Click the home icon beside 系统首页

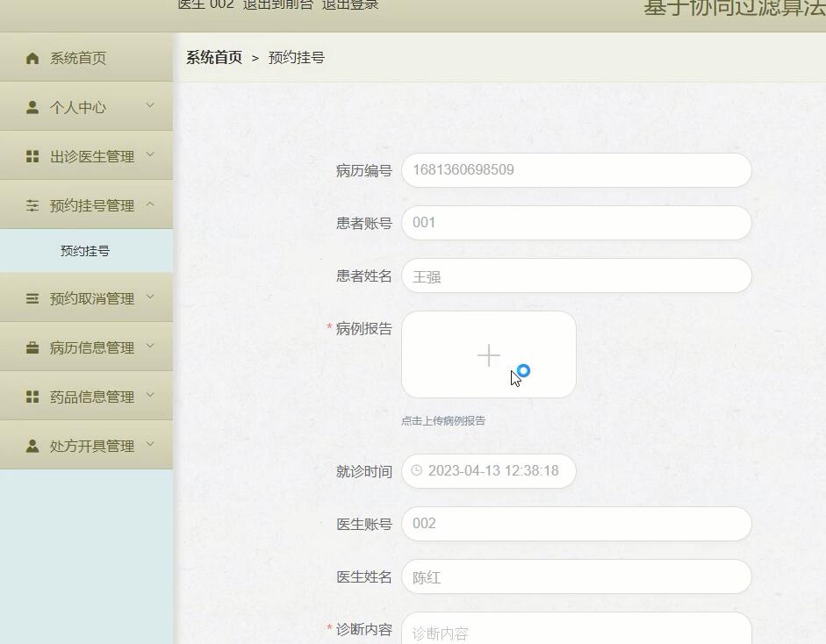click(32, 58)
